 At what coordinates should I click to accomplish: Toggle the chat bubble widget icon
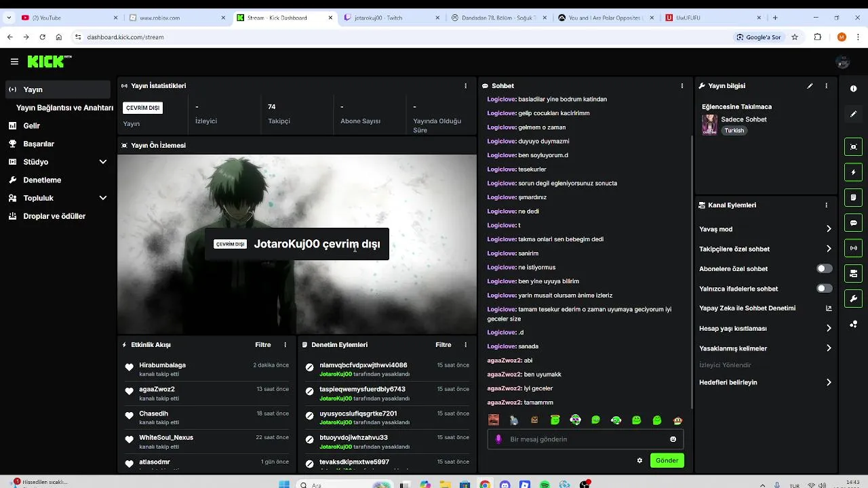coord(854,223)
